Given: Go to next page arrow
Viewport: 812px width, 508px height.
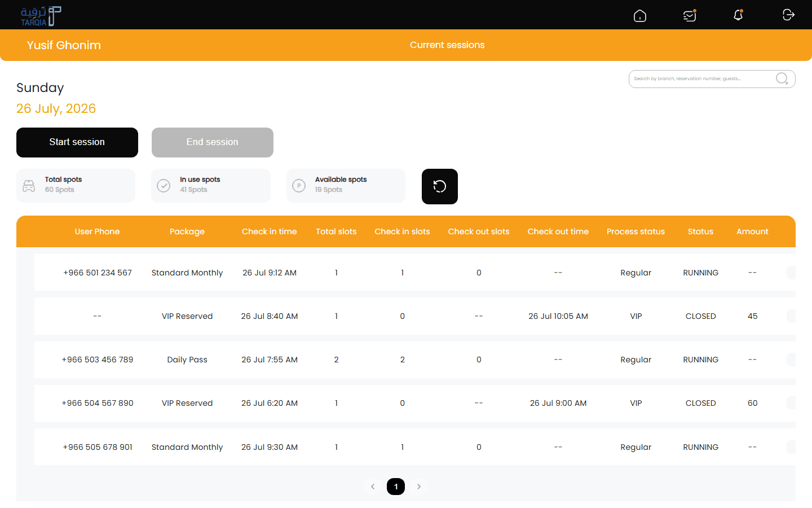Looking at the screenshot, I should click(x=419, y=487).
